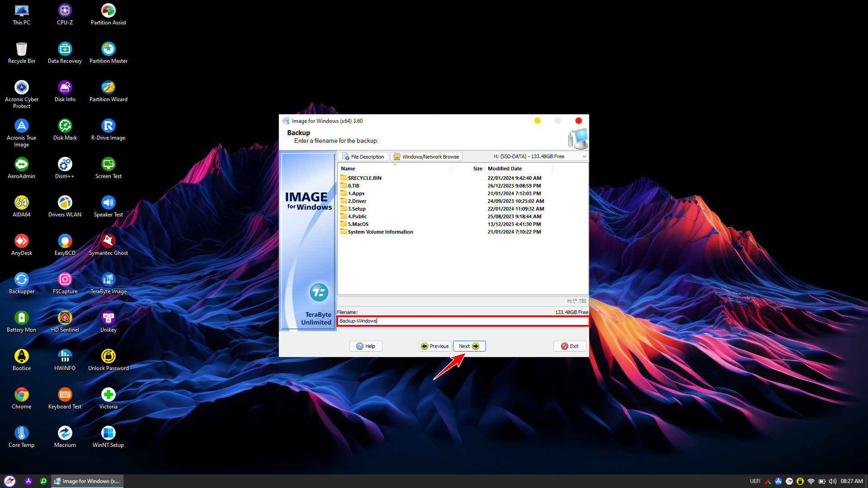Open Partition Assist

click(108, 9)
